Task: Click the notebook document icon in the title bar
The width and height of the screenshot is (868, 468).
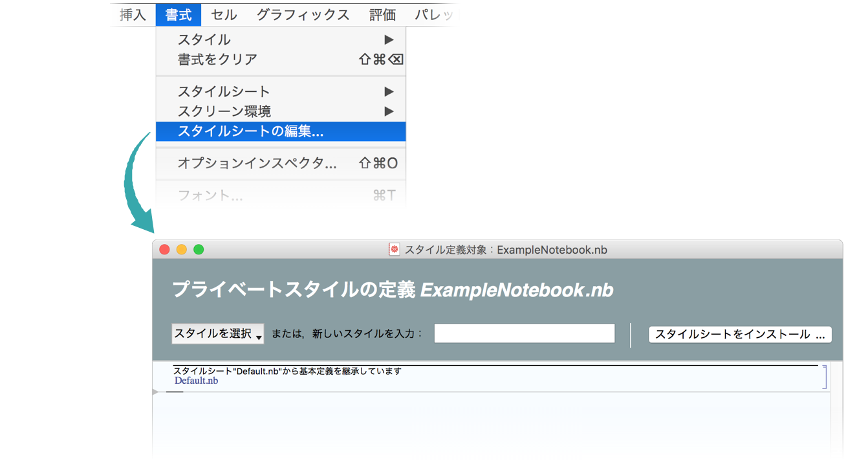Action: 394,249
